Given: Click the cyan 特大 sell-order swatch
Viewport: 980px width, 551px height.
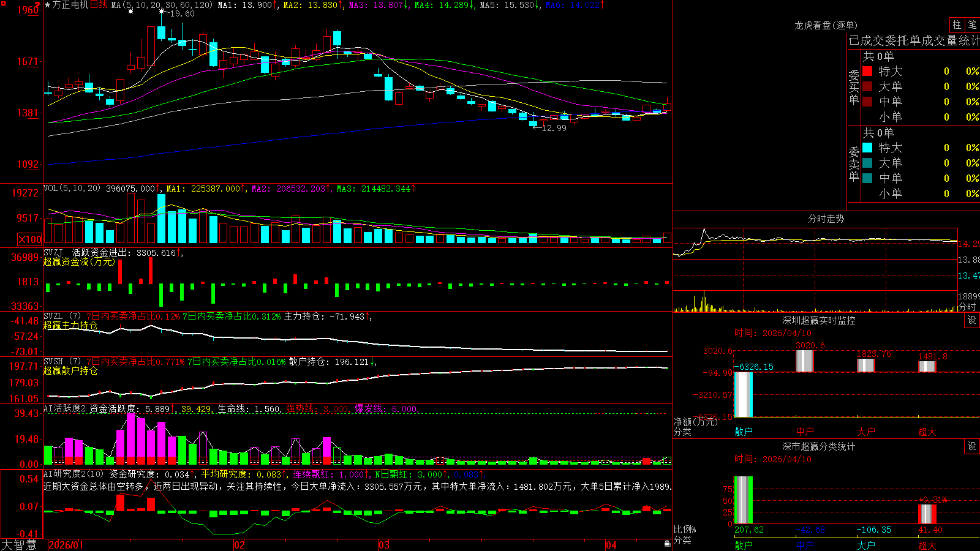Looking at the screenshot, I should click(867, 148).
